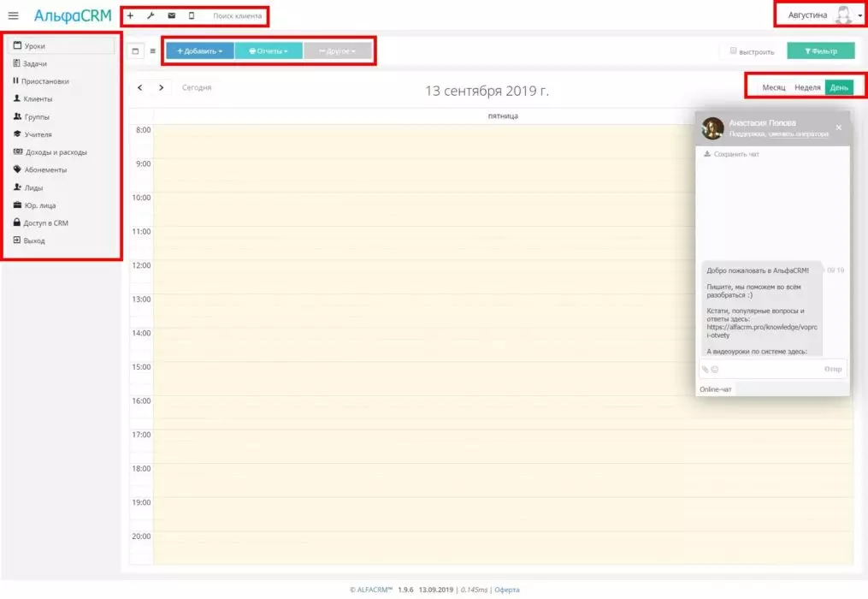The width and height of the screenshot is (868, 599).
Task: Switch to Месяц view
Action: tap(773, 87)
